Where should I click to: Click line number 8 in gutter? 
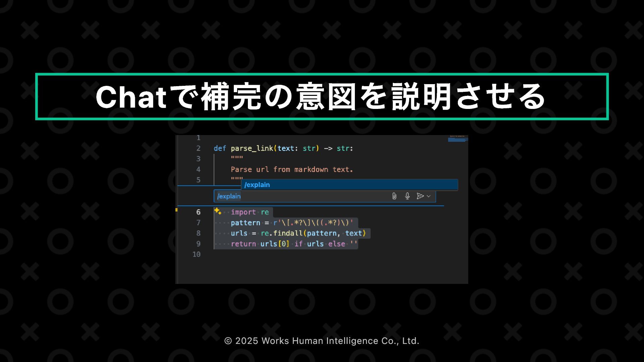click(198, 233)
